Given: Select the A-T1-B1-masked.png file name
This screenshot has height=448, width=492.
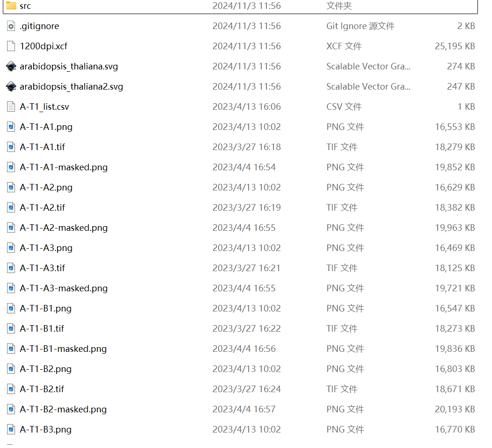Looking at the screenshot, I should tap(63, 349).
